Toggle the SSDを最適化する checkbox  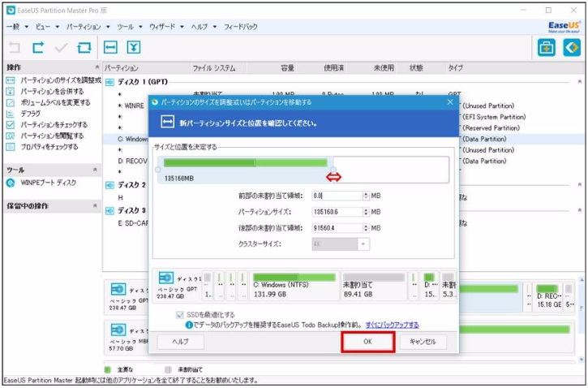180,315
